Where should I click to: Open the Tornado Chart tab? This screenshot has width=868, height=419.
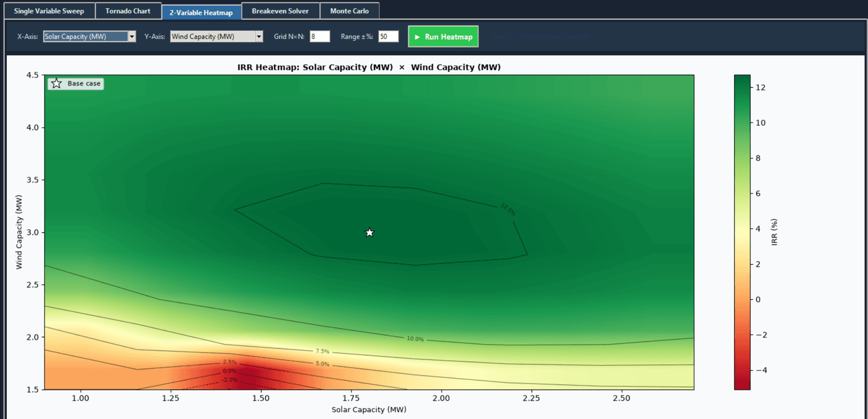pyautogui.click(x=128, y=11)
